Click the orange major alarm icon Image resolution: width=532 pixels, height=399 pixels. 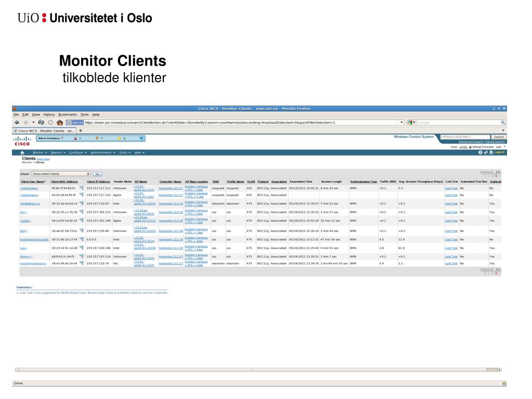tap(97, 138)
